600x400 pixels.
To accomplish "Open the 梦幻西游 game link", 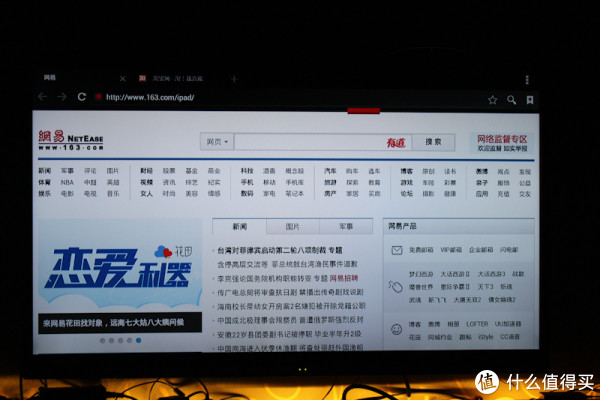I will coord(421,274).
